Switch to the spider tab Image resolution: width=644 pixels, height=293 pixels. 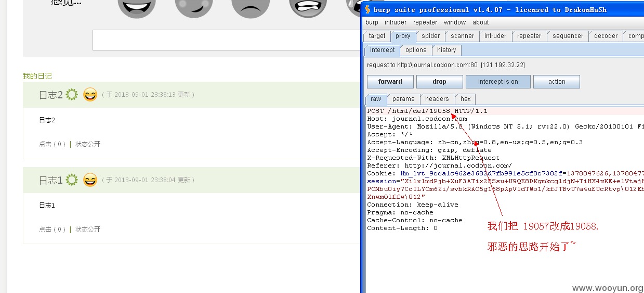(x=431, y=36)
